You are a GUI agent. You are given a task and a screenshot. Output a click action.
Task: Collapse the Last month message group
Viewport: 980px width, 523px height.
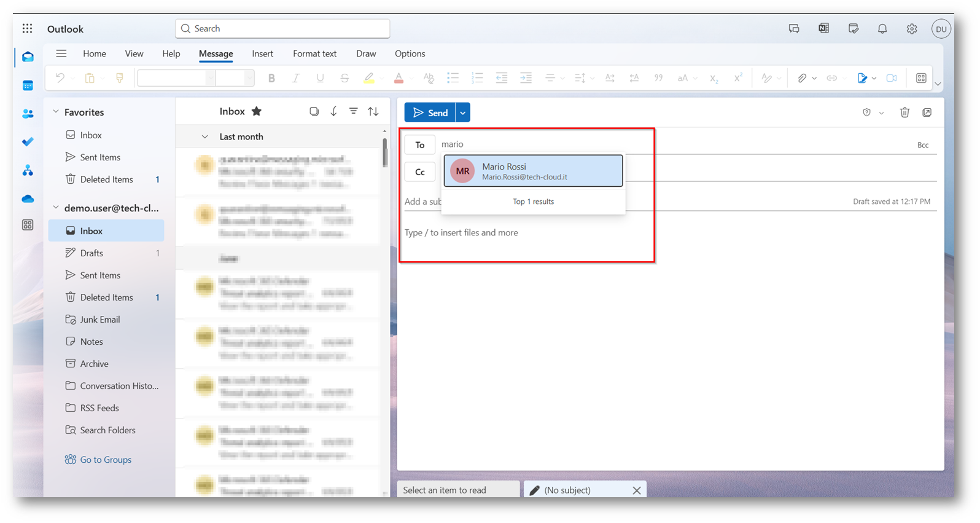click(205, 136)
